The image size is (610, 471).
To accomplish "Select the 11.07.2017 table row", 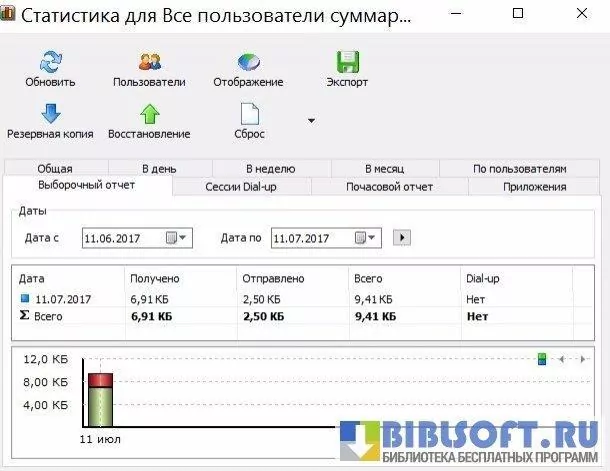I will [x=64, y=298].
